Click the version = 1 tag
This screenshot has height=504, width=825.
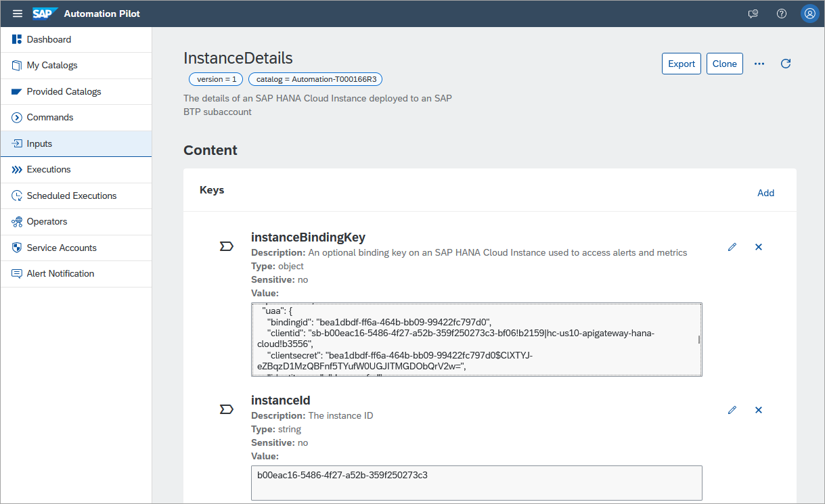[x=217, y=79]
